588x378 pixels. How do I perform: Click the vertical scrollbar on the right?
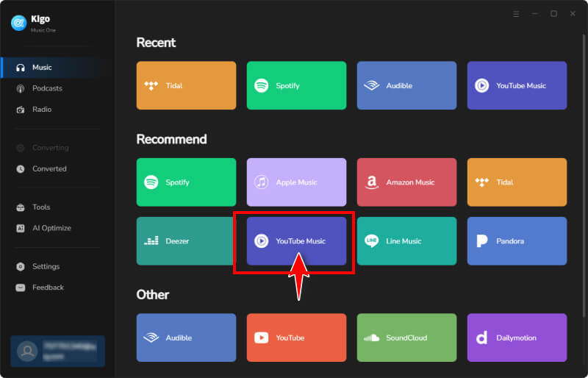coord(584,176)
